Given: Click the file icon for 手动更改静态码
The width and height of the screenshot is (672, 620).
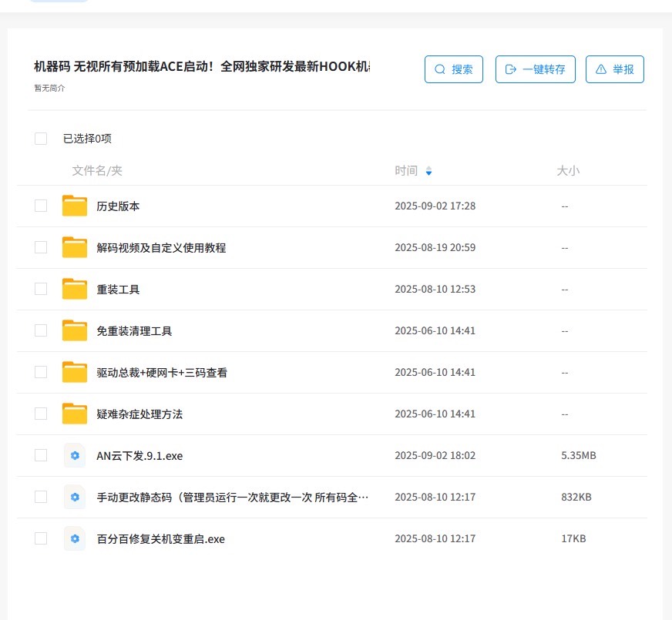Looking at the screenshot, I should (75, 498).
